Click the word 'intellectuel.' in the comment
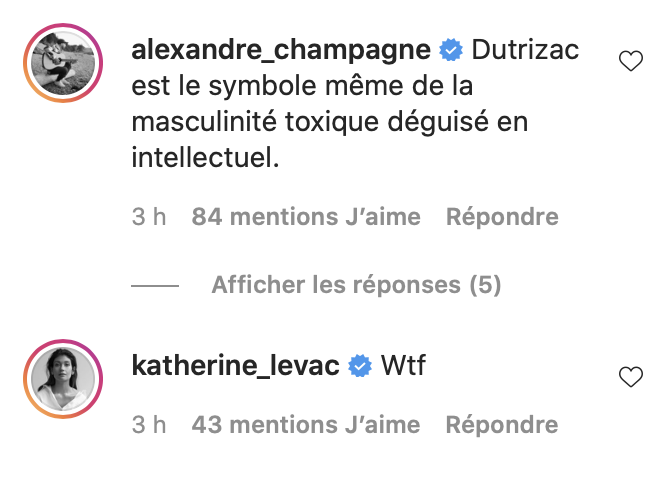The image size is (662, 478). [x=205, y=158]
